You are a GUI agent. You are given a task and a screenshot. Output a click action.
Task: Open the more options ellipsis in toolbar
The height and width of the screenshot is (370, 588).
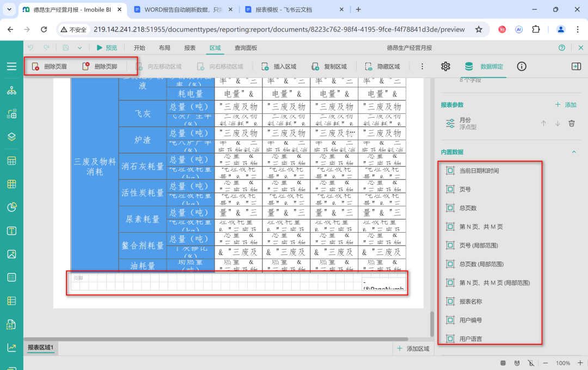[422, 66]
